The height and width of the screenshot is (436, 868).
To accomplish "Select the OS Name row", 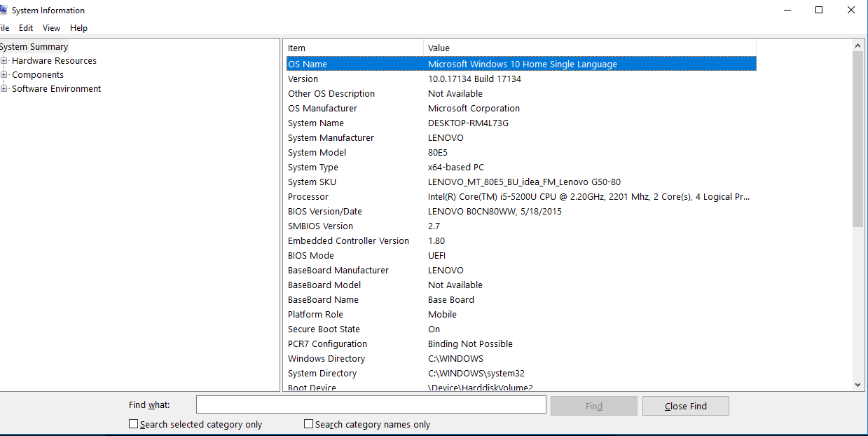I will click(521, 64).
